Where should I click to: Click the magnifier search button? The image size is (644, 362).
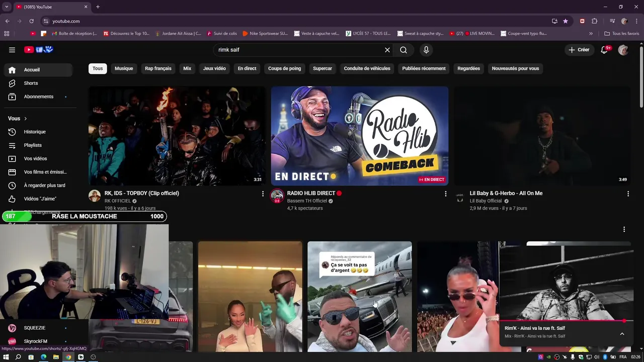click(x=404, y=50)
